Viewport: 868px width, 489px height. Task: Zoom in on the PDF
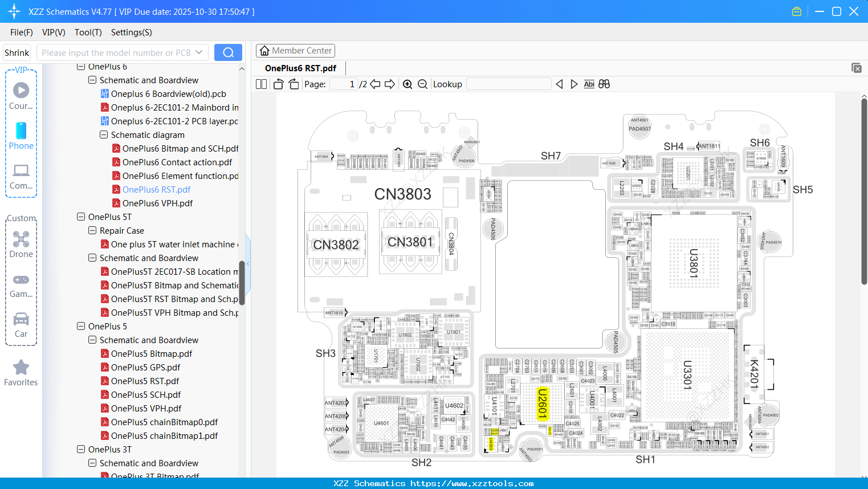coord(407,84)
